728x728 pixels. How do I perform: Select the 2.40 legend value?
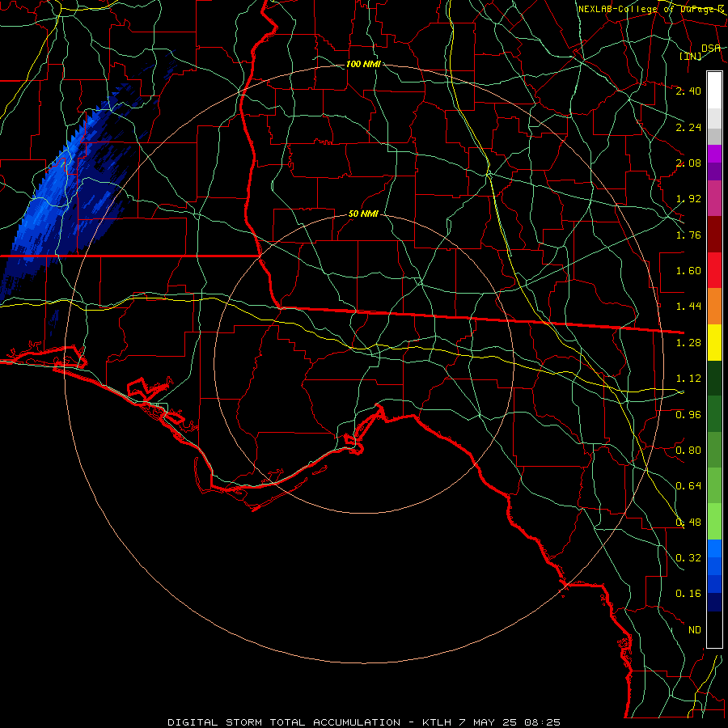pyautogui.click(x=688, y=91)
